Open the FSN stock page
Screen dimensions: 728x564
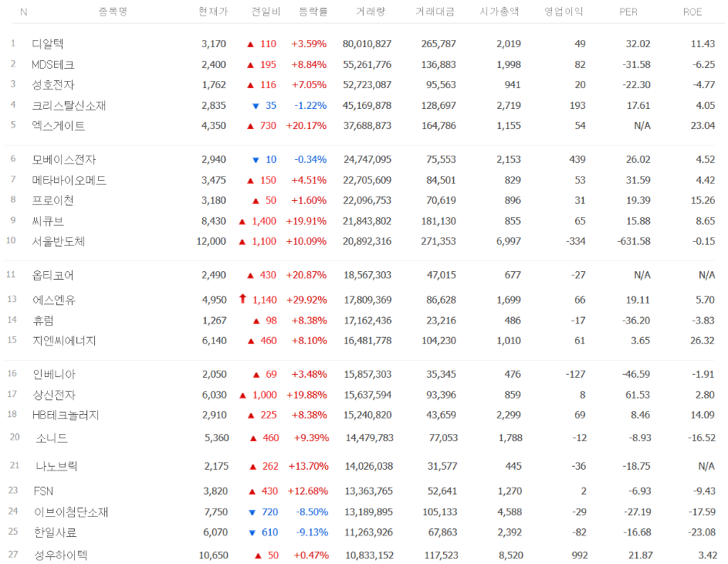pyautogui.click(x=44, y=491)
